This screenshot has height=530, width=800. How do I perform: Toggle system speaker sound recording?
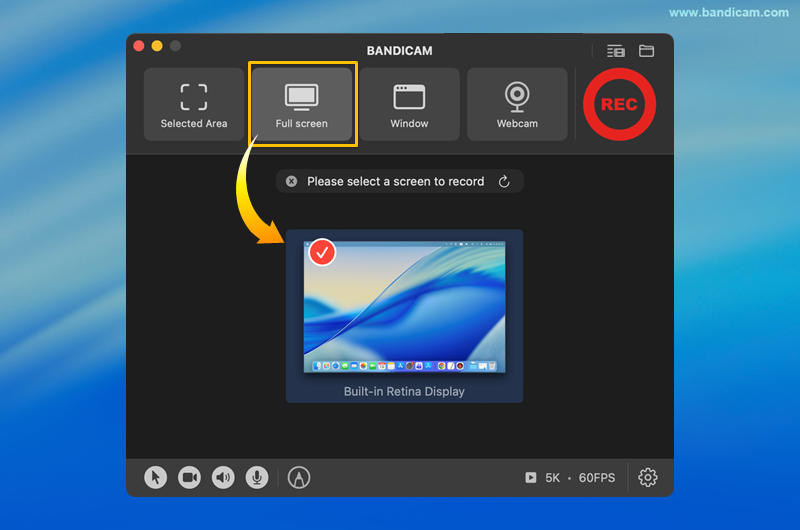click(223, 478)
